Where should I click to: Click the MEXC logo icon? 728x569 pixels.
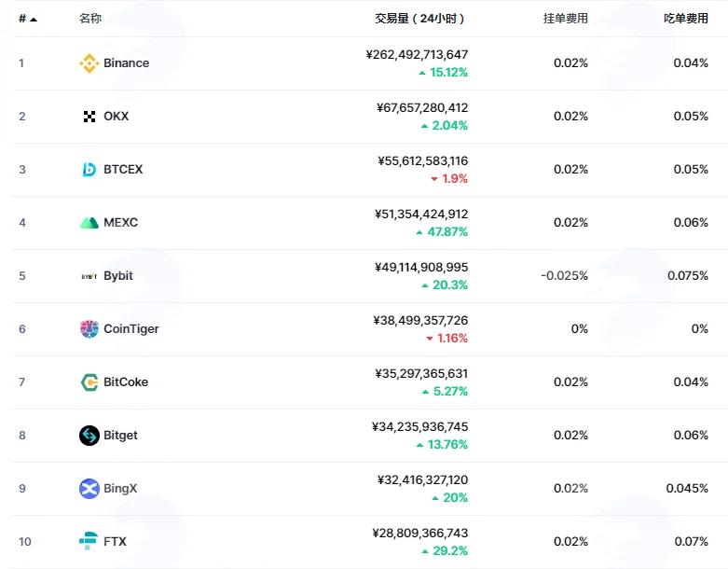tap(89, 223)
